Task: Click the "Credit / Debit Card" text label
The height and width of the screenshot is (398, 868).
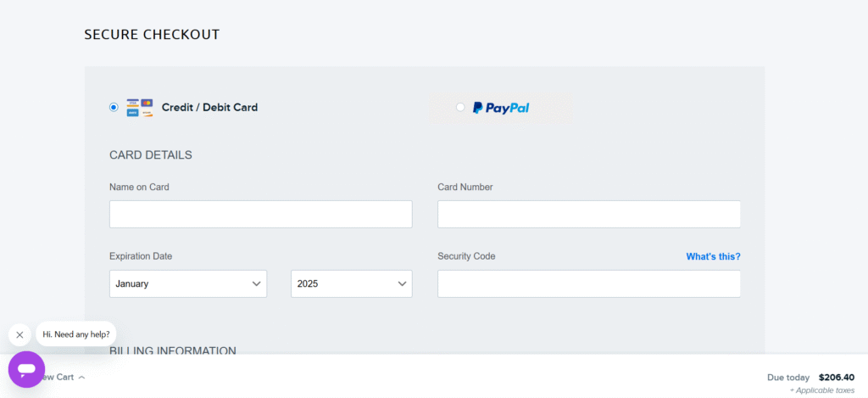Action: 209,108
